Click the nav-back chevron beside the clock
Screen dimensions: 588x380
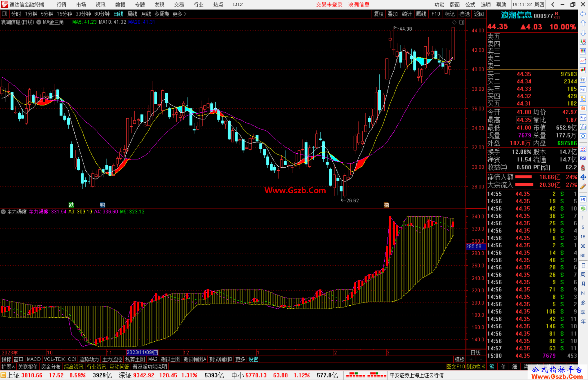553,5
